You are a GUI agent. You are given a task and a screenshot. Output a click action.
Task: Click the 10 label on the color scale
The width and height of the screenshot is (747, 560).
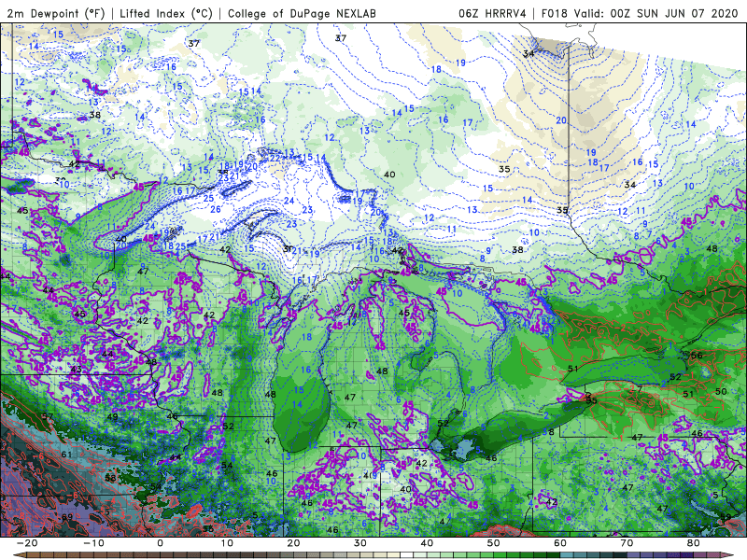pyautogui.click(x=227, y=543)
